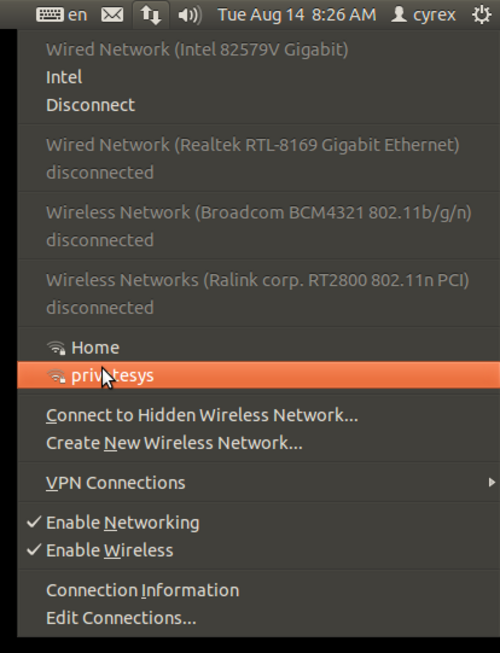Image resolution: width=500 pixels, height=653 pixels.
Task: Click the cyrex user account icon
Action: click(399, 15)
